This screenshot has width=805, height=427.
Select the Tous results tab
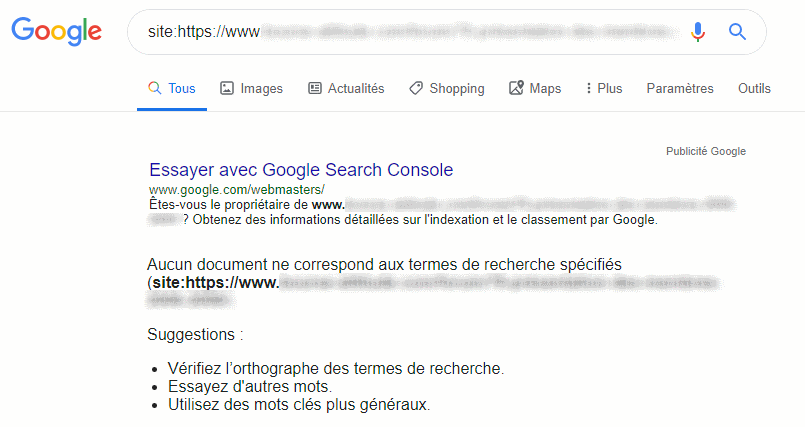182,88
